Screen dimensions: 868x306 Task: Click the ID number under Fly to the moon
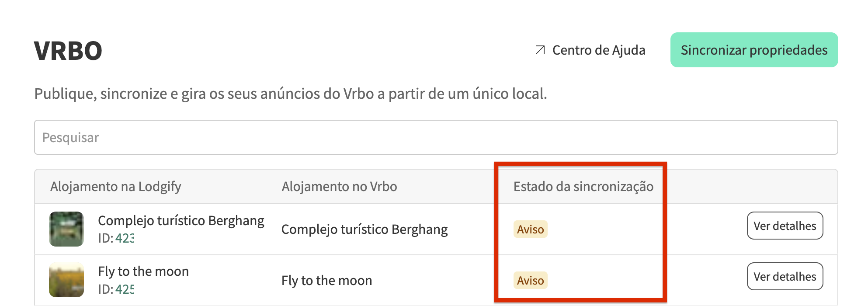pyautogui.click(x=125, y=289)
